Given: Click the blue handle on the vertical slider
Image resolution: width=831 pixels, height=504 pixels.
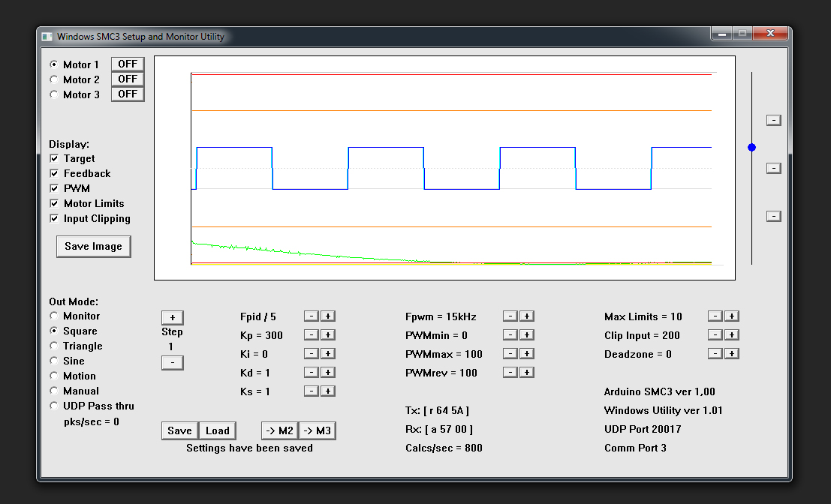Looking at the screenshot, I should click(x=751, y=147).
